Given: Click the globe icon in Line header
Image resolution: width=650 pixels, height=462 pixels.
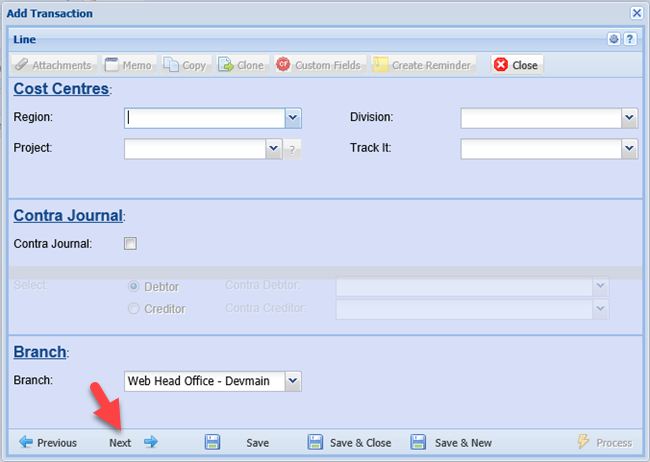Looking at the screenshot, I should [614, 39].
